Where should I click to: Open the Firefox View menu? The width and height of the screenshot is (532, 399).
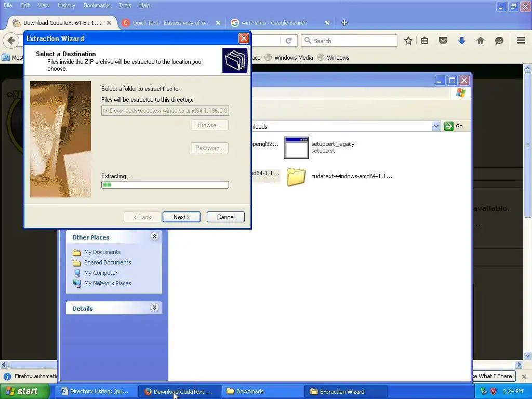[44, 5]
